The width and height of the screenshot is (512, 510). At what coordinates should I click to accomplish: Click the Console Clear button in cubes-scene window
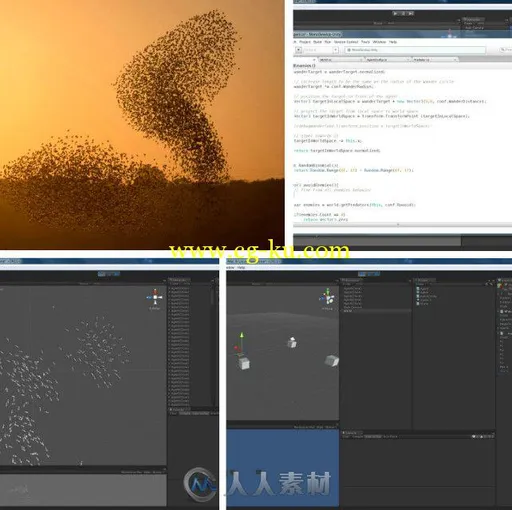tap(346, 436)
